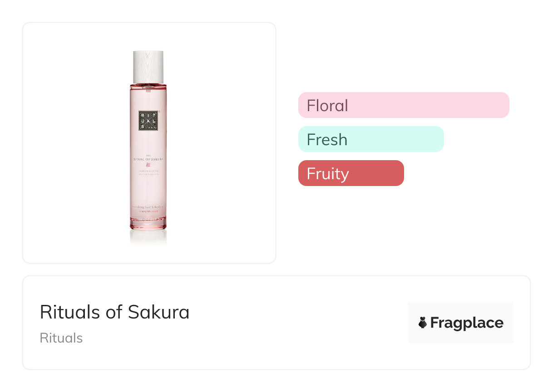The width and height of the screenshot is (553, 392).
Task: Click the small gray description lines under kanji
Action: coord(148,171)
